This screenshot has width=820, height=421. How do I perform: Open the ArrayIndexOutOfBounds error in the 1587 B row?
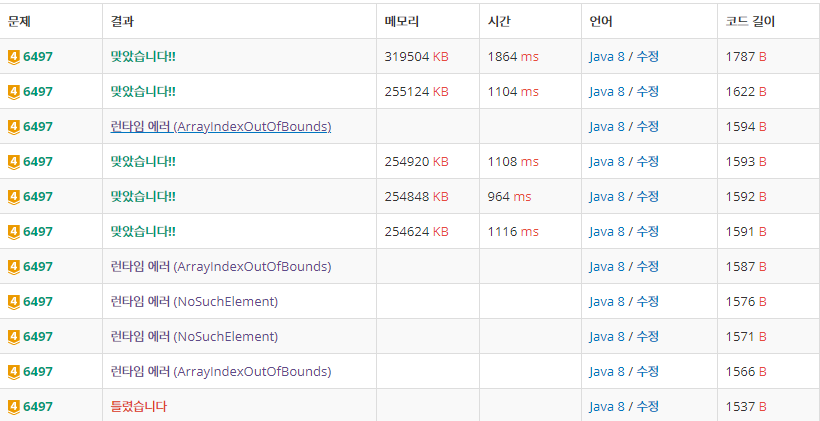pyautogui.click(x=221, y=267)
